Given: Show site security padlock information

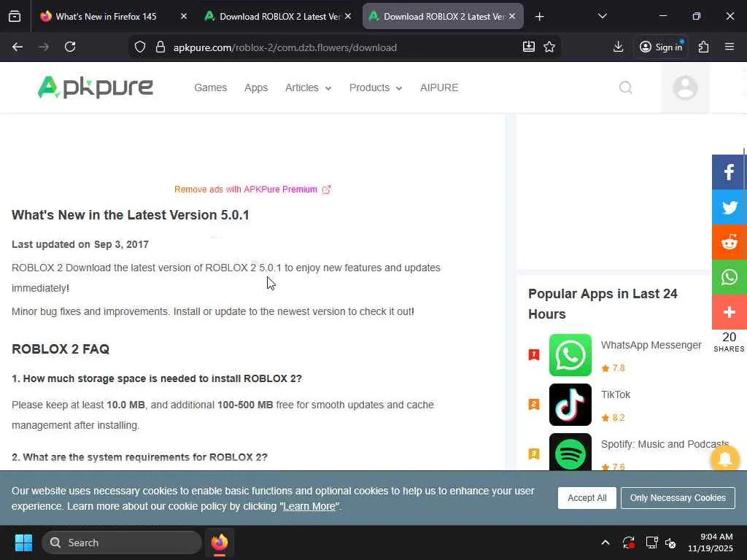Looking at the screenshot, I should click(x=160, y=47).
